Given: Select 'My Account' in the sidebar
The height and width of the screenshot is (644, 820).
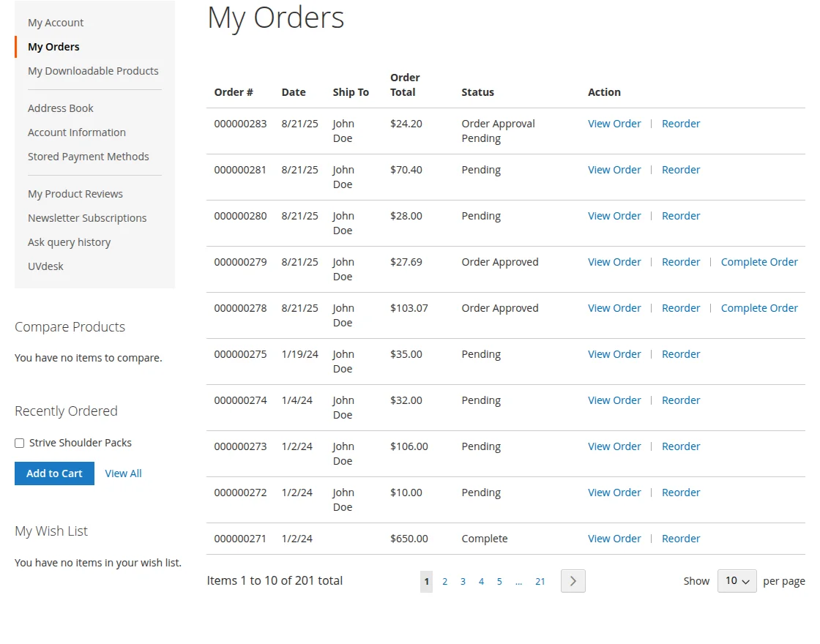Looking at the screenshot, I should 56,23.
